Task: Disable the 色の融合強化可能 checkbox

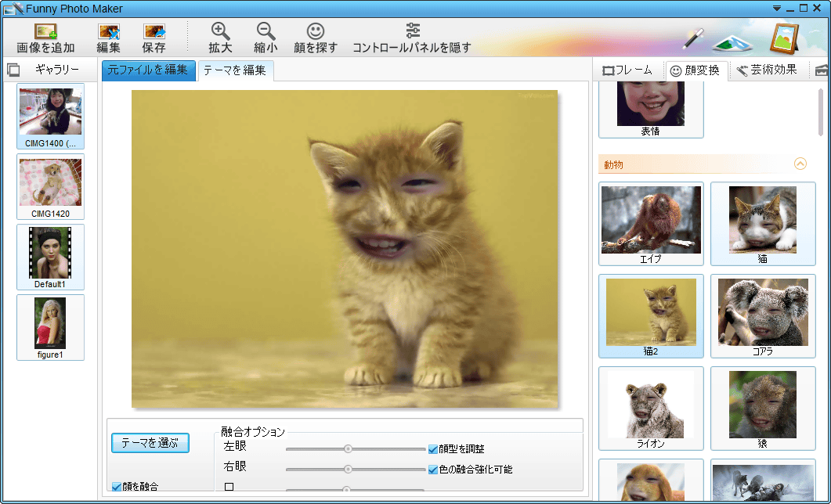Action: coord(433,470)
